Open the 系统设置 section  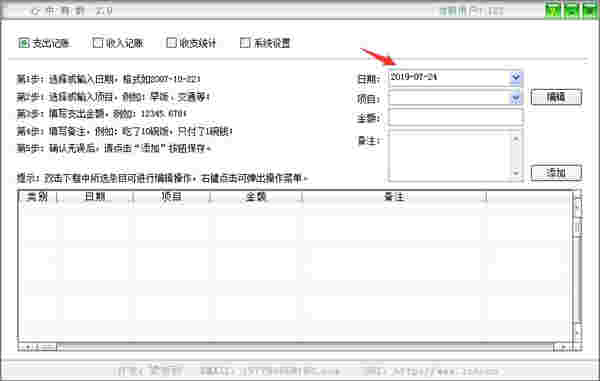point(265,43)
